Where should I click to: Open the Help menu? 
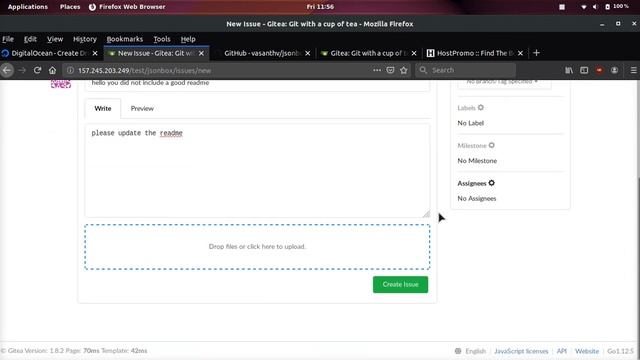[188, 39]
